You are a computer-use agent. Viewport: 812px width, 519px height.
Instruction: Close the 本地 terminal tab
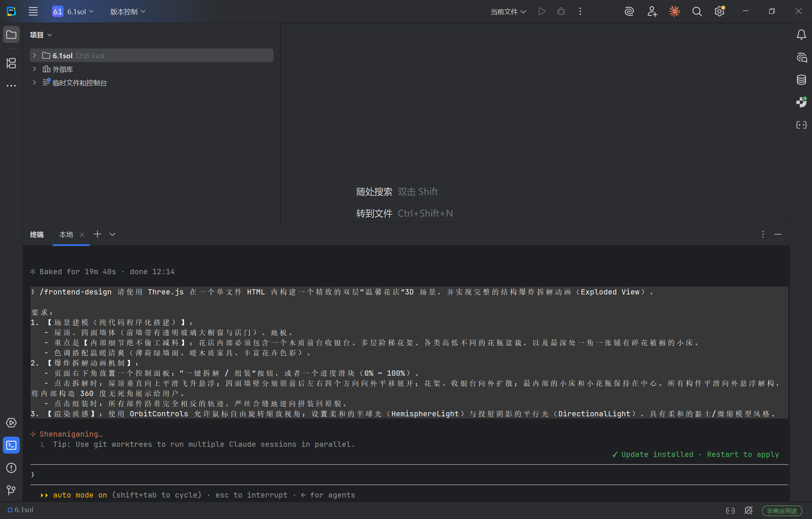click(82, 235)
